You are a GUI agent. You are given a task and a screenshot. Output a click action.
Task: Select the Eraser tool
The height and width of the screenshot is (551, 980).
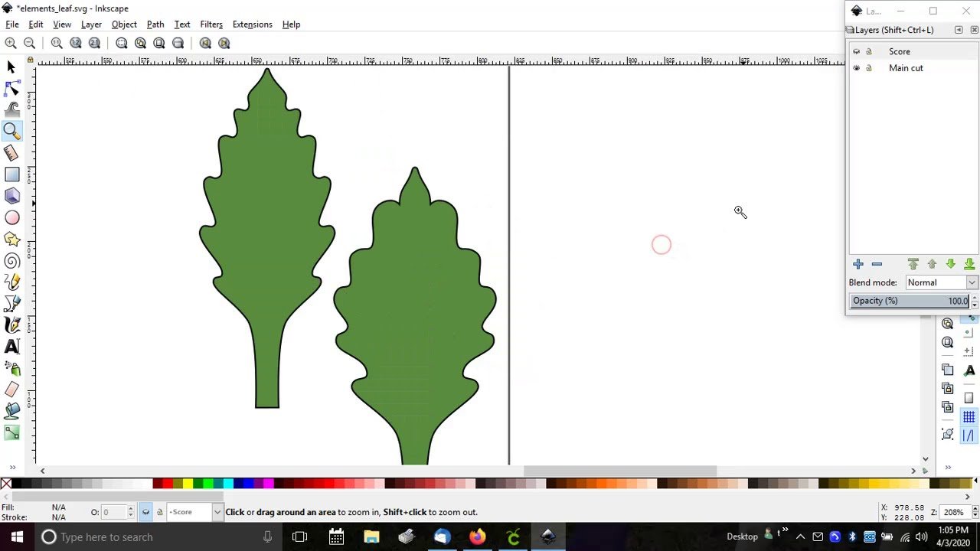point(11,390)
